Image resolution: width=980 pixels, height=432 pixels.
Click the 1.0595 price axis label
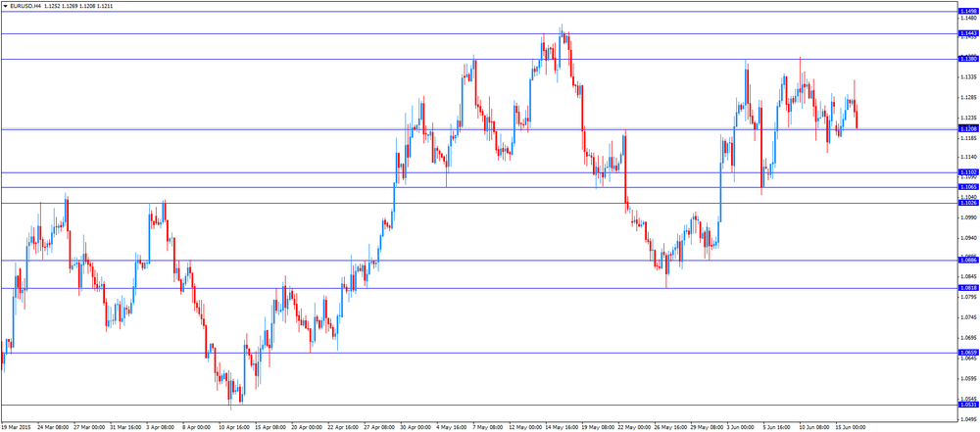(969, 378)
